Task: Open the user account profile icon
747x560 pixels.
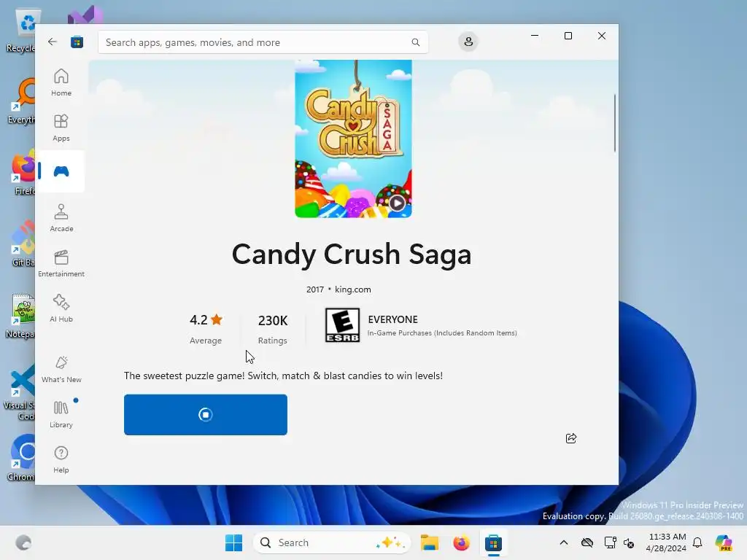Action: click(468, 42)
